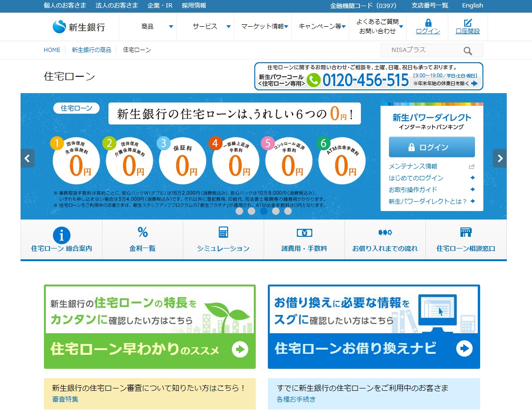
Task: Click the arrow beside はじめてのログイン
Action: tap(473, 177)
